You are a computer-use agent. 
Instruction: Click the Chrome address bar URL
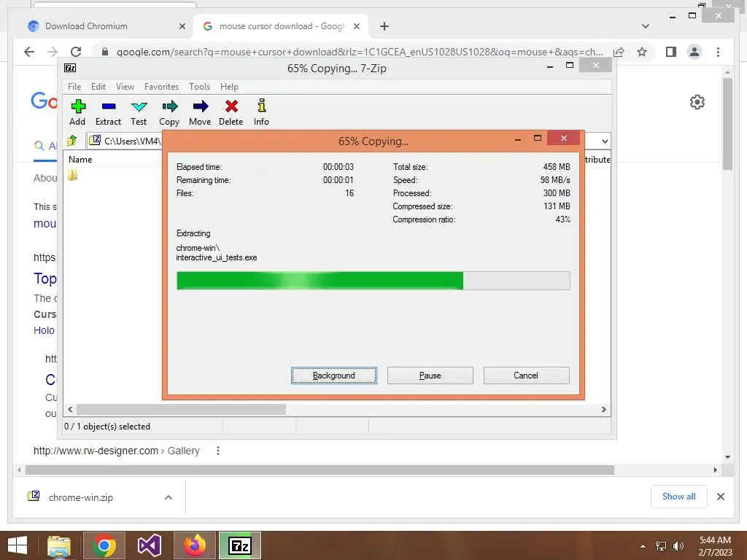pos(360,52)
